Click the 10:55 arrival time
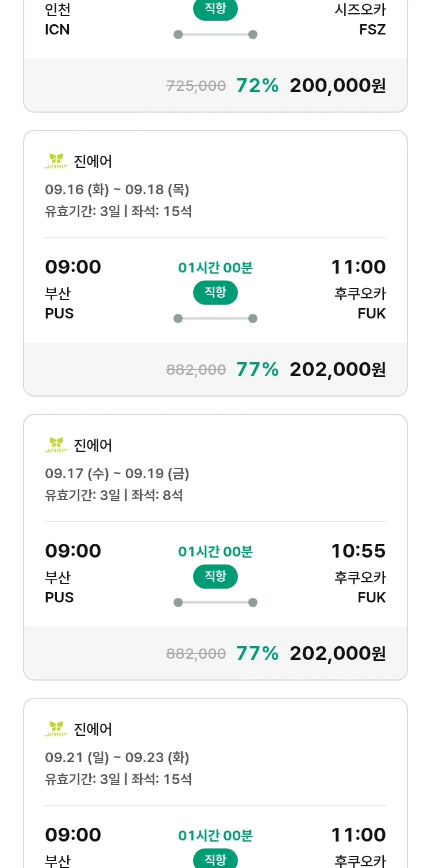The height and width of the screenshot is (868, 431). [x=358, y=551]
